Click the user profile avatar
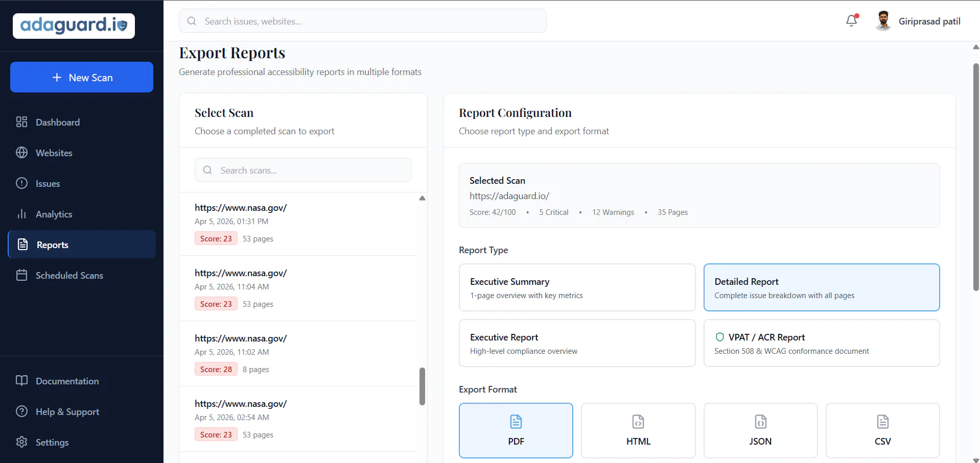 pos(883,21)
